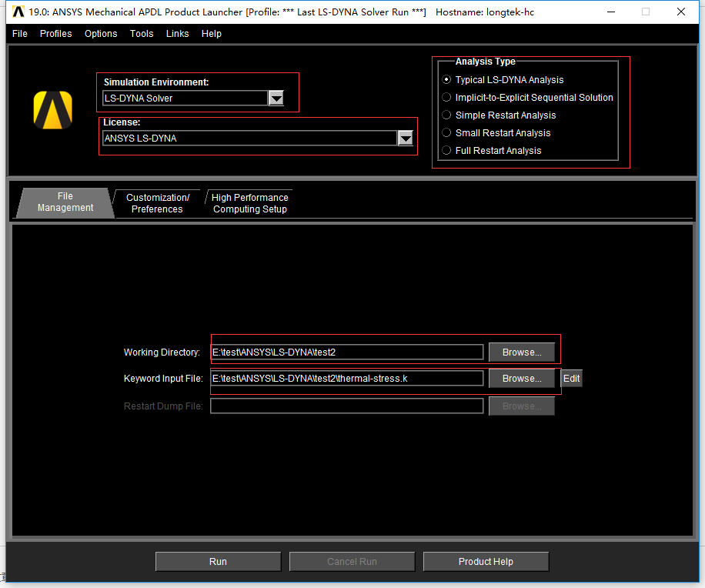Screen dimensions: 705x588
Task: Open the Options menu
Action: [x=100, y=33]
